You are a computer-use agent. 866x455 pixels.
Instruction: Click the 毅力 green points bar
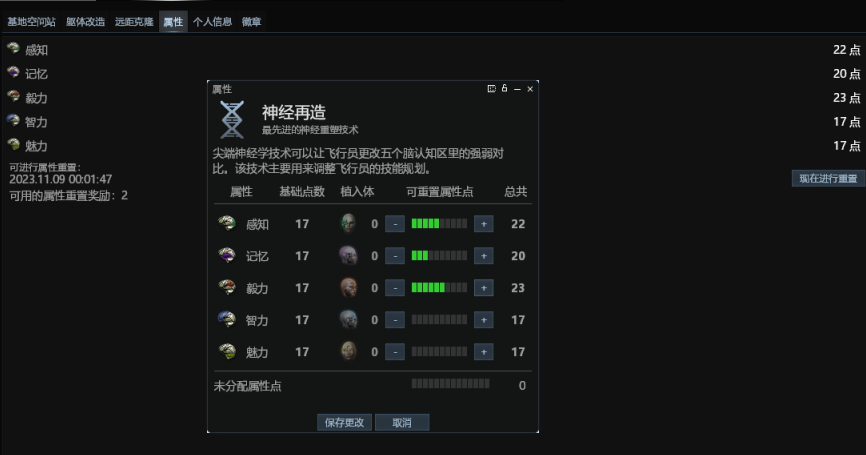click(439, 288)
